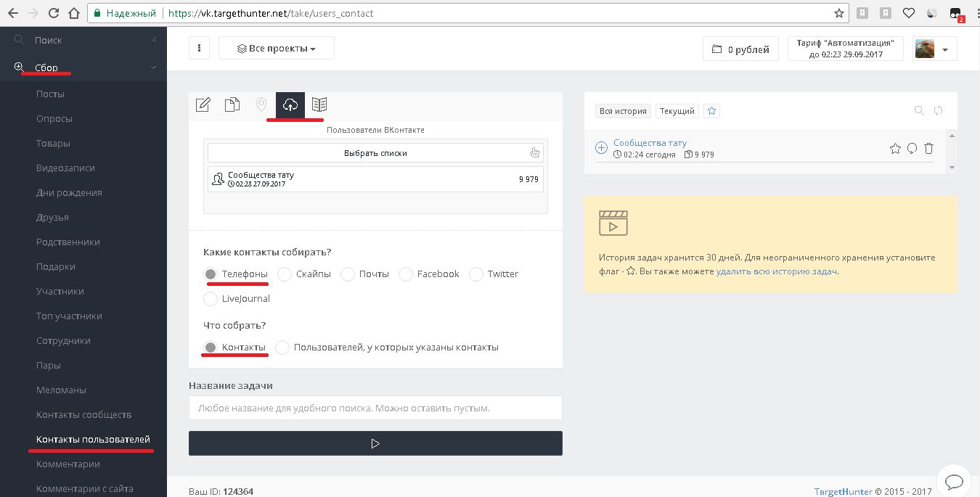Click the удалить всю историю задач link

pos(776,271)
